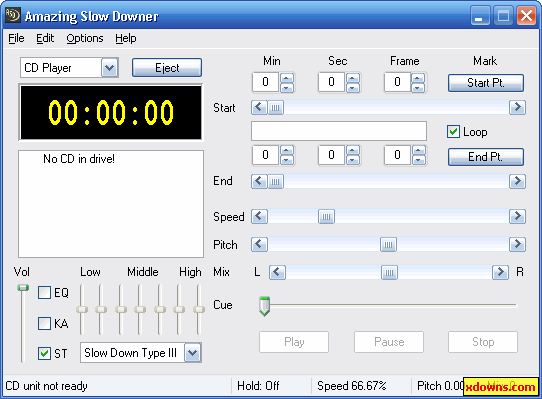This screenshot has width=542, height=399.
Task: Click the end Frame input field
Action: point(397,155)
